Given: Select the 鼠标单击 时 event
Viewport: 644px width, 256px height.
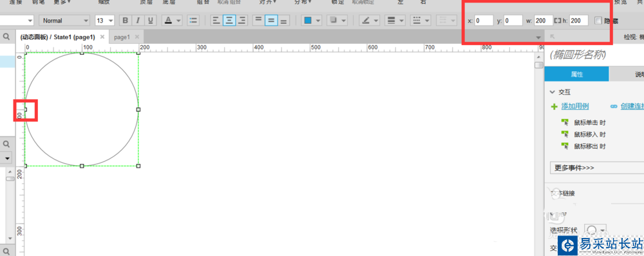Looking at the screenshot, I should (590, 122).
